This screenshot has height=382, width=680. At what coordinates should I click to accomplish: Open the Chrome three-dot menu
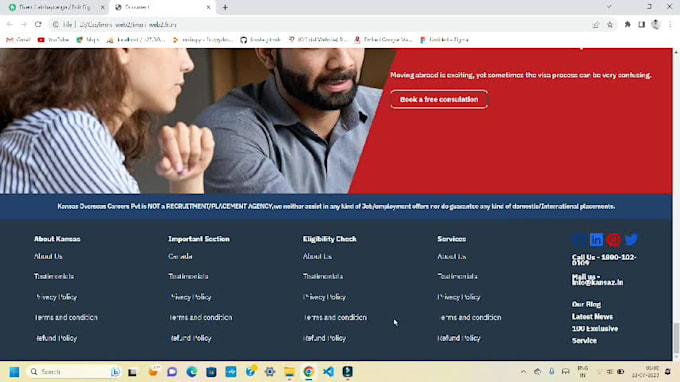[x=670, y=25]
